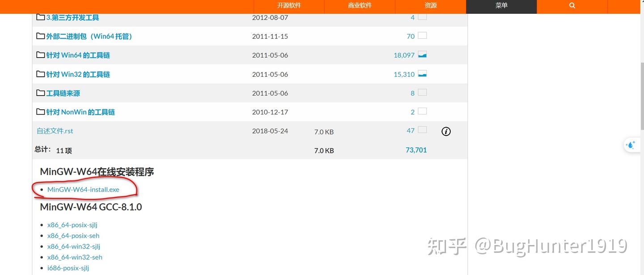This screenshot has height=275, width=644.
Task: Click the info icon beside 自述文件.rst
Action: (x=446, y=131)
